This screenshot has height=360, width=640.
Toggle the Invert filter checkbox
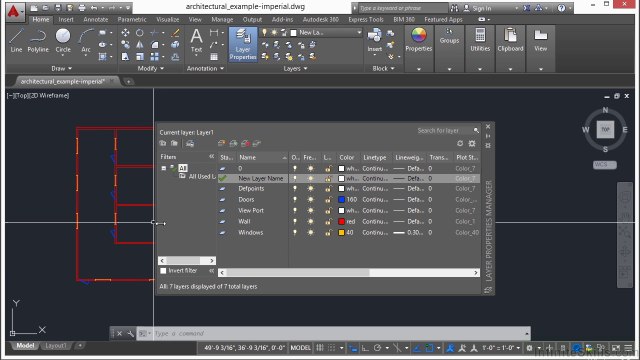coord(163,271)
